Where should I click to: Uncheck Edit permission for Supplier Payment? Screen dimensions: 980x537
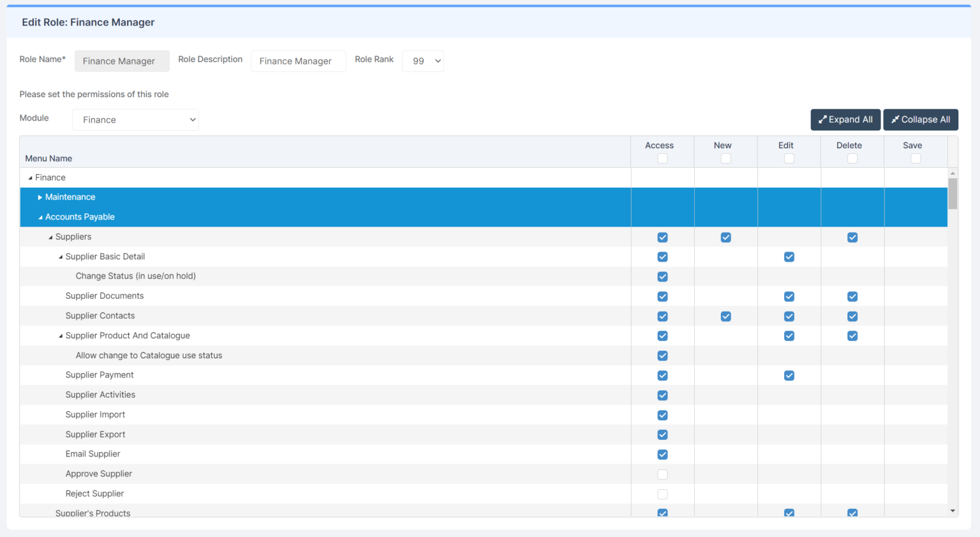(x=789, y=375)
